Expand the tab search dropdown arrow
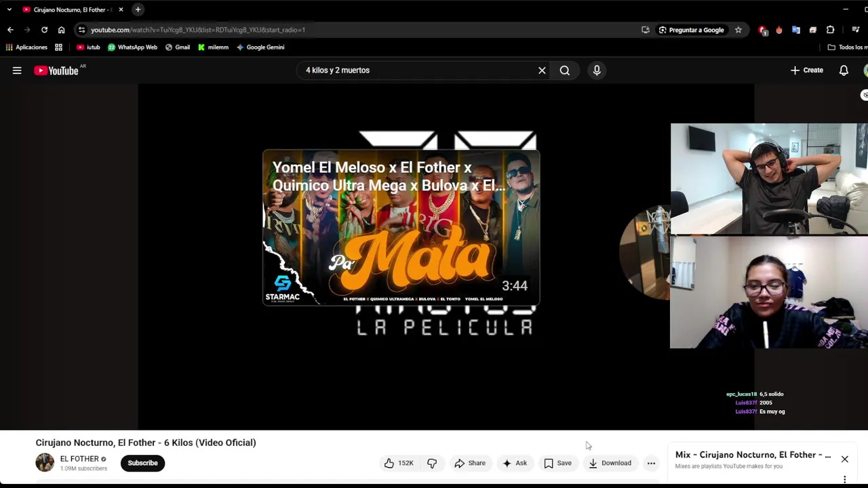The width and height of the screenshot is (868, 488). coord(9,9)
